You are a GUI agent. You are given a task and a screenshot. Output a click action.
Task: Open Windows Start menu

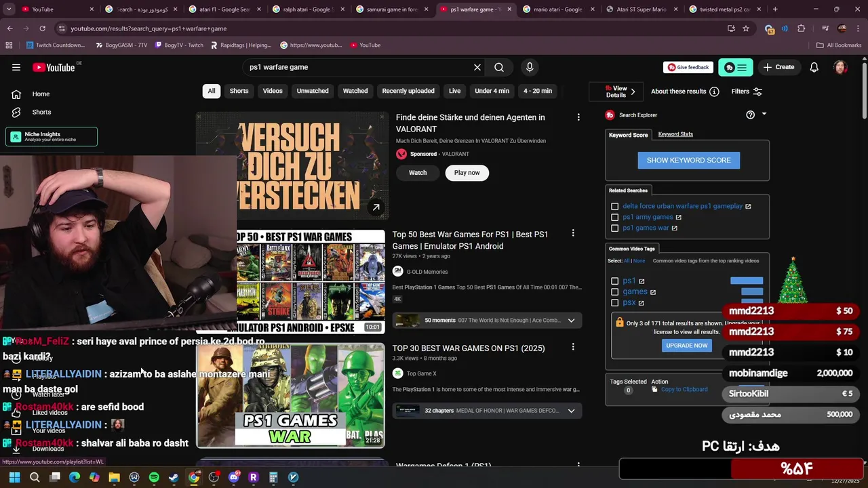coord(14,477)
